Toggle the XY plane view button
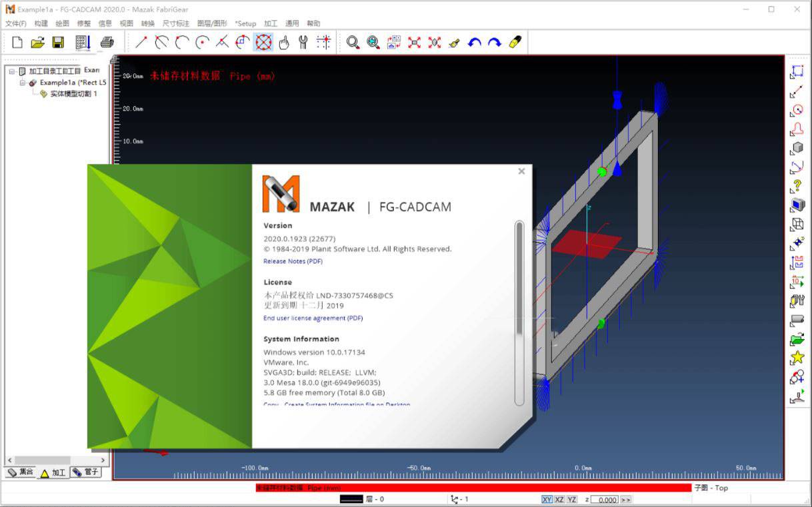 pyautogui.click(x=547, y=500)
